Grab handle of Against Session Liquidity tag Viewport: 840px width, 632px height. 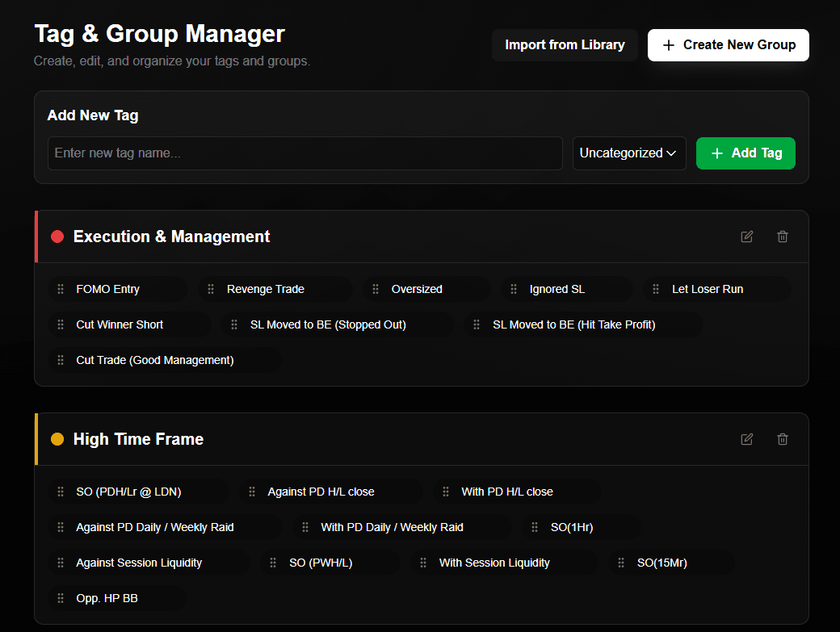pos(61,563)
